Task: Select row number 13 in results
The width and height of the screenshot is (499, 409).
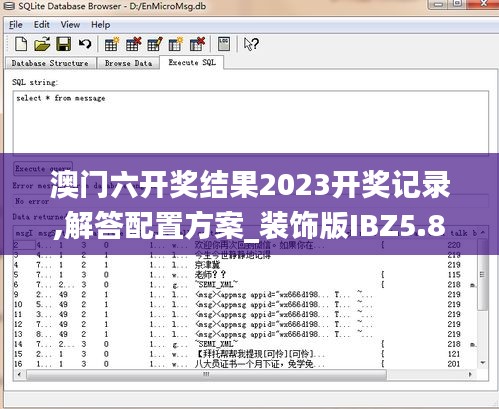Action: (18, 334)
